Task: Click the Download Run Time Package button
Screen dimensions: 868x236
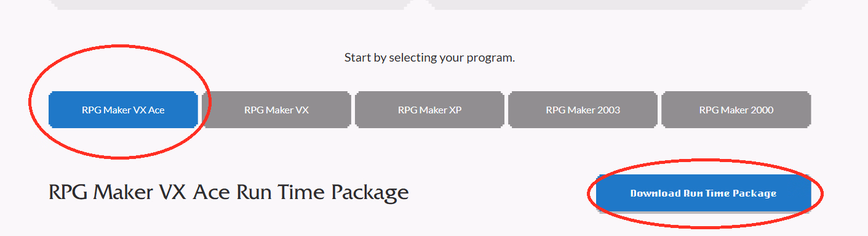Action: click(703, 193)
